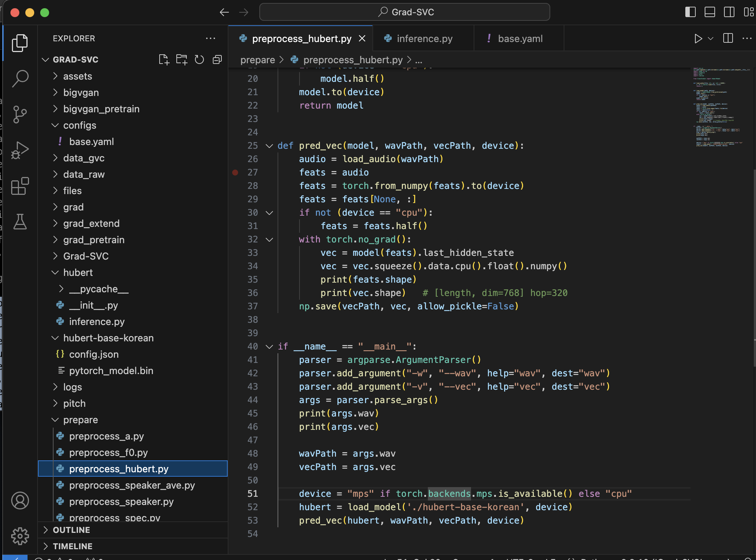
Task: Expand the __pycache__ folder
Action: 61,289
